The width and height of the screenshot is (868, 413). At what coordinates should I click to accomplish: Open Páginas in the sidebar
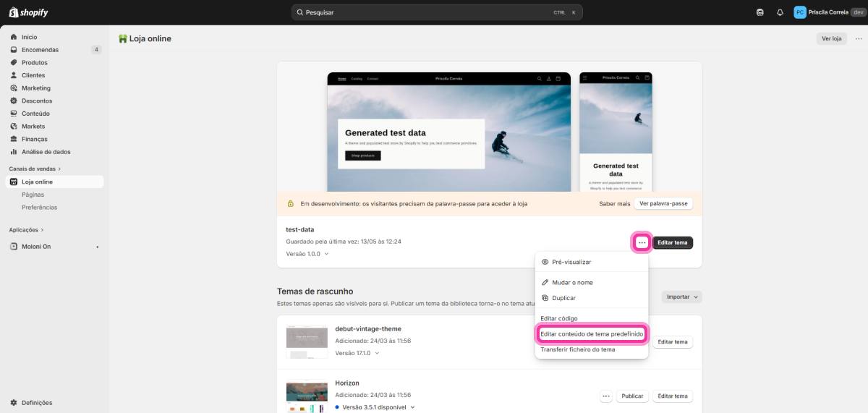click(x=33, y=195)
